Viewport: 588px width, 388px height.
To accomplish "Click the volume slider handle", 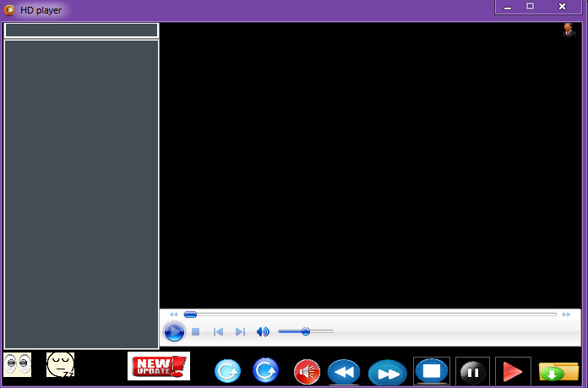I will coord(306,331).
